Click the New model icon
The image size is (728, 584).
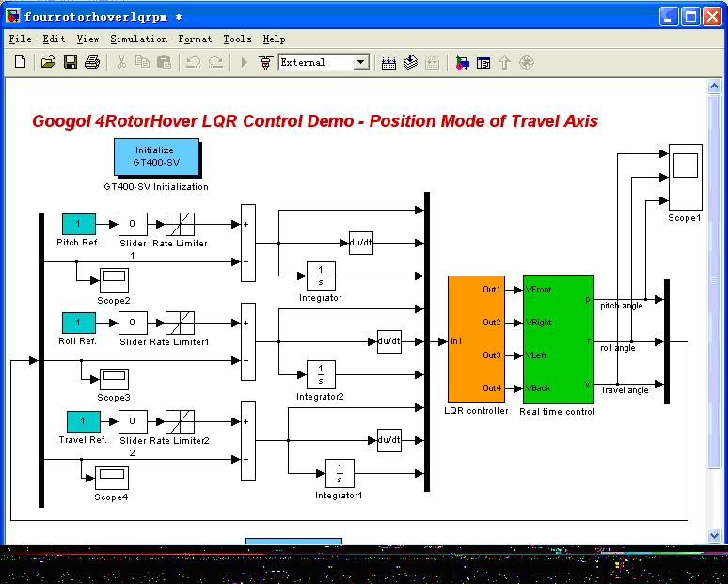(x=21, y=63)
